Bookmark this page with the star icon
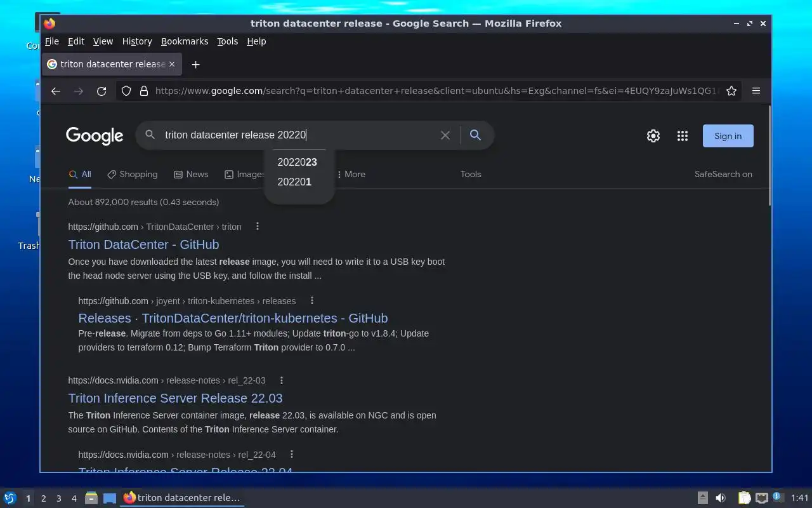This screenshot has height=508, width=812. coord(731,91)
